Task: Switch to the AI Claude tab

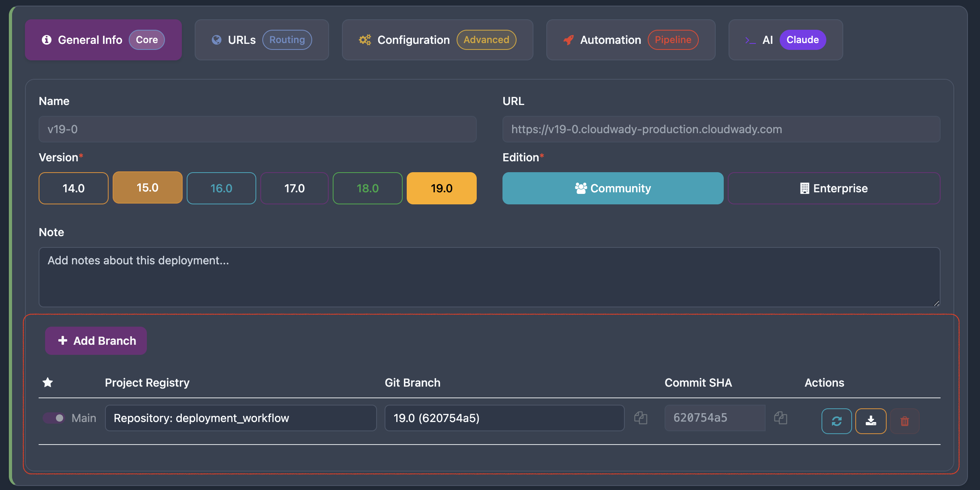Action: coord(784,39)
